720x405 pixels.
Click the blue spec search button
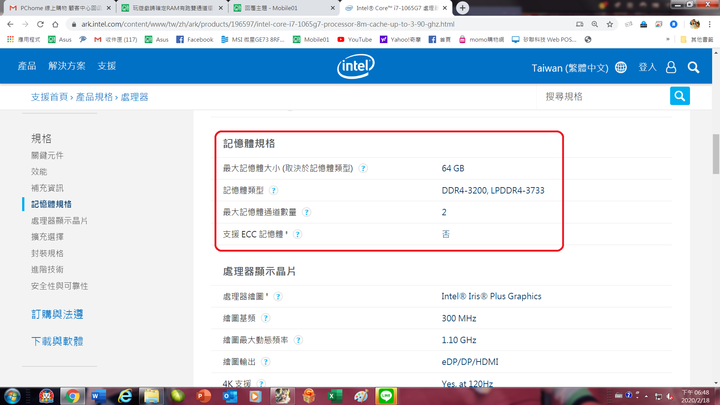click(680, 96)
